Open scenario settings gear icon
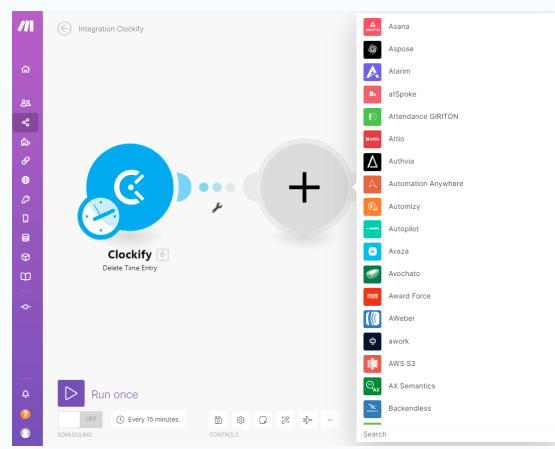 [x=241, y=420]
